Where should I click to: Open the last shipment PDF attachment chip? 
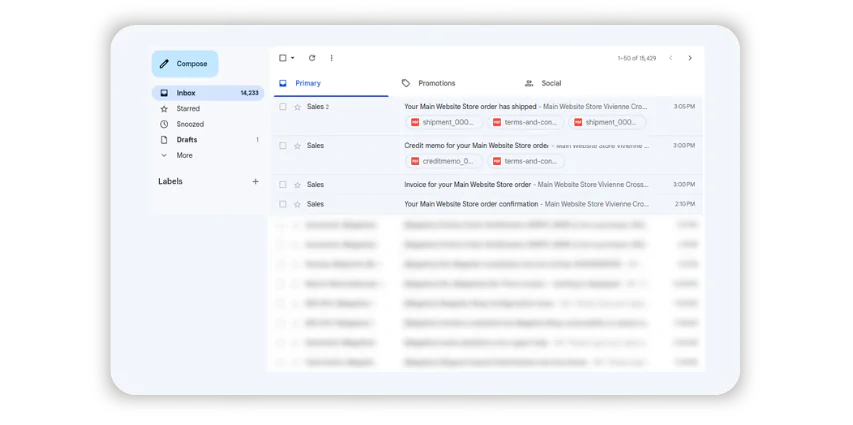(607, 122)
